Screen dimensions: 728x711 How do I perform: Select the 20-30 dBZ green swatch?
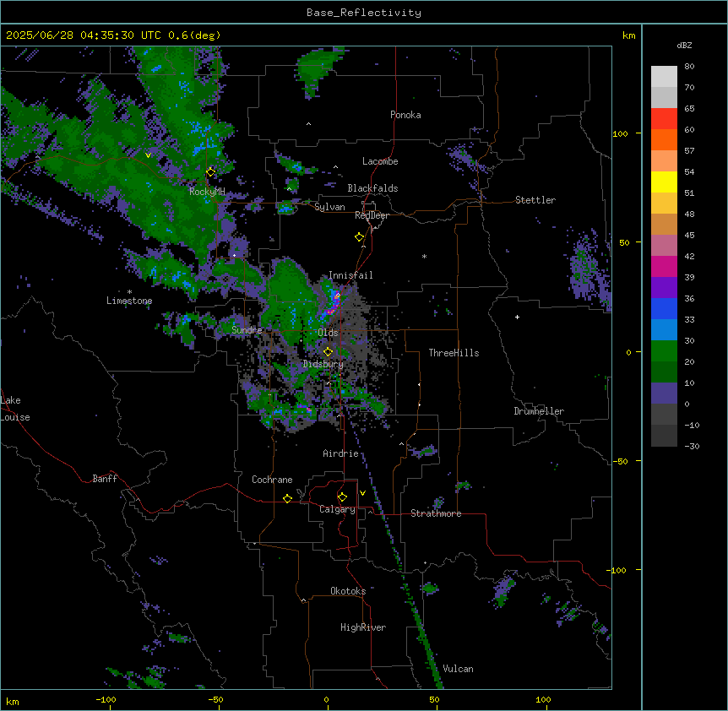(x=664, y=351)
